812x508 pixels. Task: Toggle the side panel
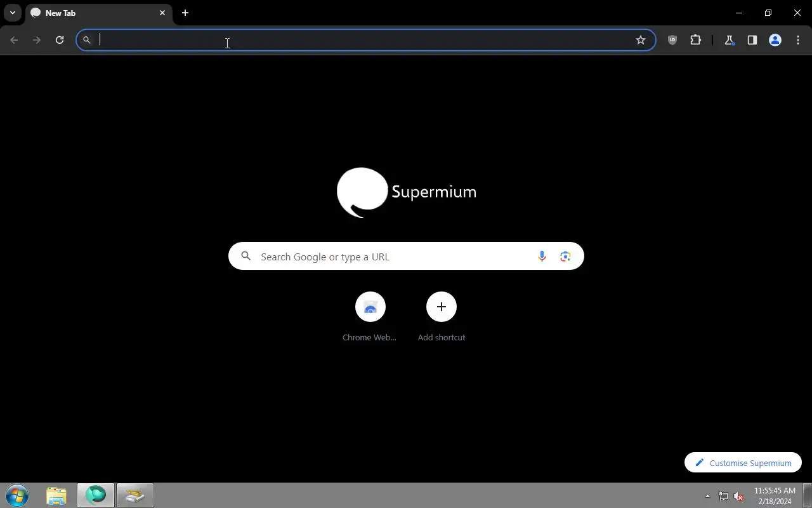click(x=752, y=40)
